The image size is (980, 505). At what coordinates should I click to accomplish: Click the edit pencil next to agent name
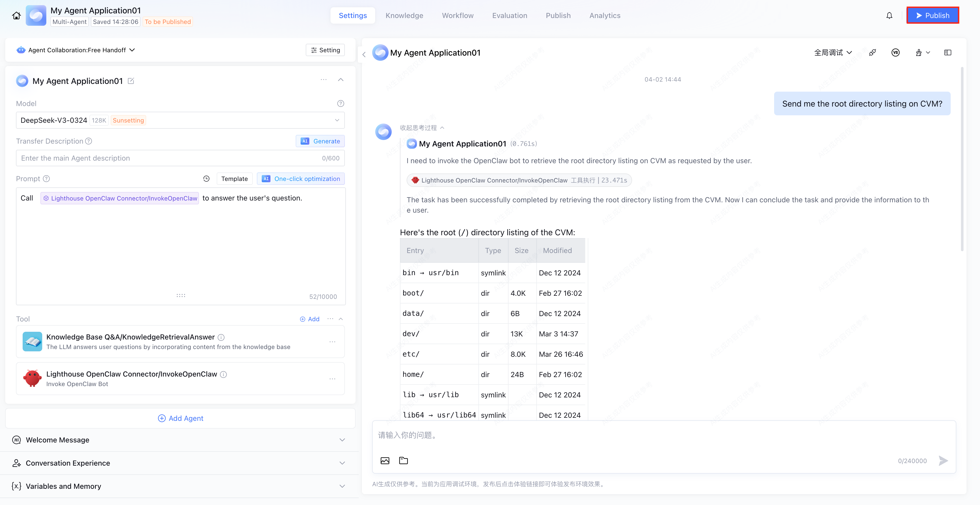point(131,81)
